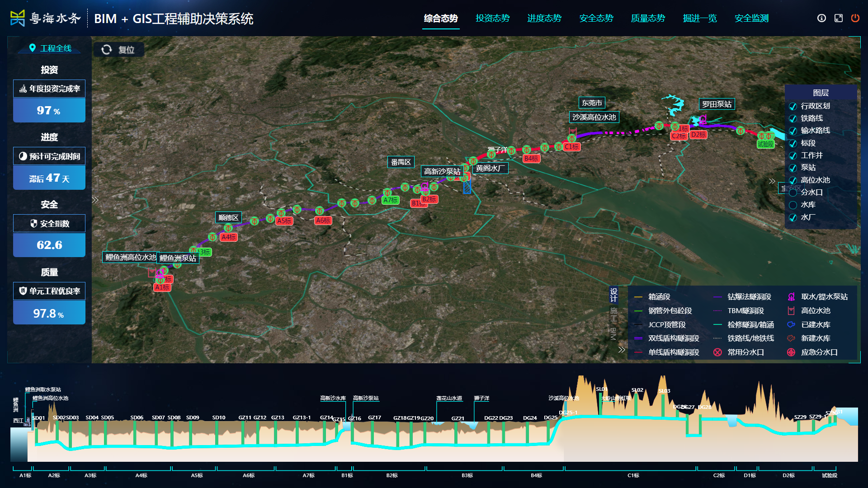Click the 东莞市 map label
Image resolution: width=868 pixels, height=488 pixels.
click(592, 103)
